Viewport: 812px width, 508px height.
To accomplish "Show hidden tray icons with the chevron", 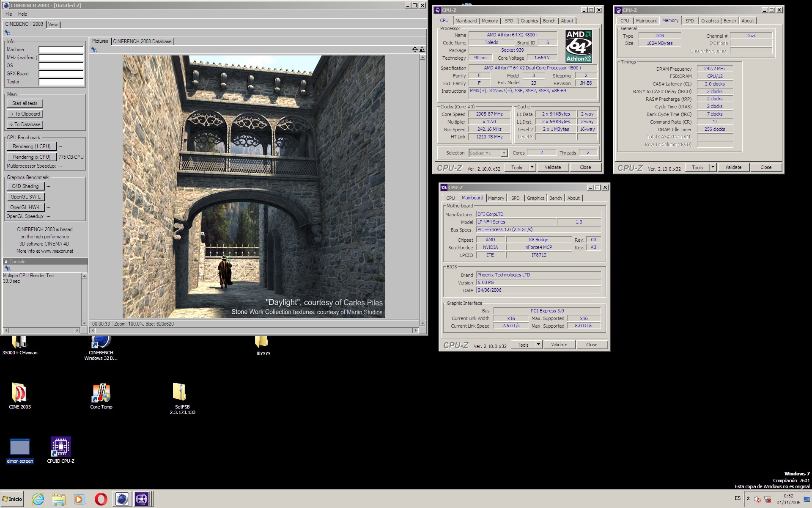I will click(x=748, y=499).
